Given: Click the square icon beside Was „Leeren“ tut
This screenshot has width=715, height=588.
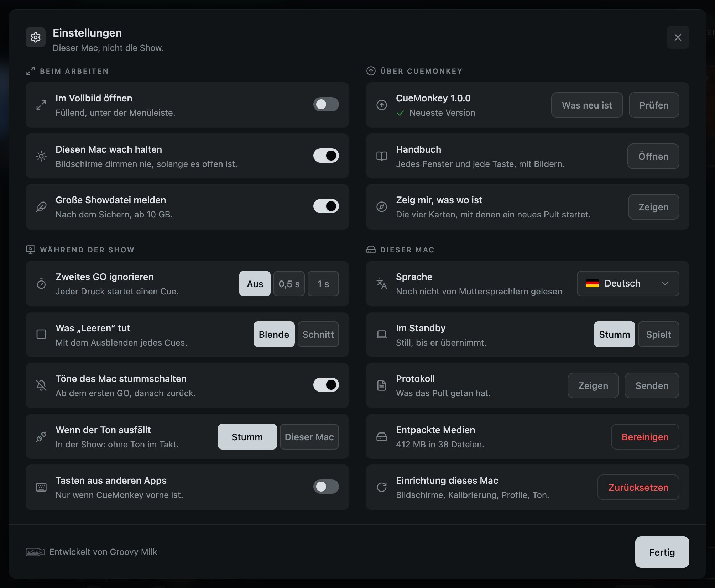Looking at the screenshot, I should (41, 334).
